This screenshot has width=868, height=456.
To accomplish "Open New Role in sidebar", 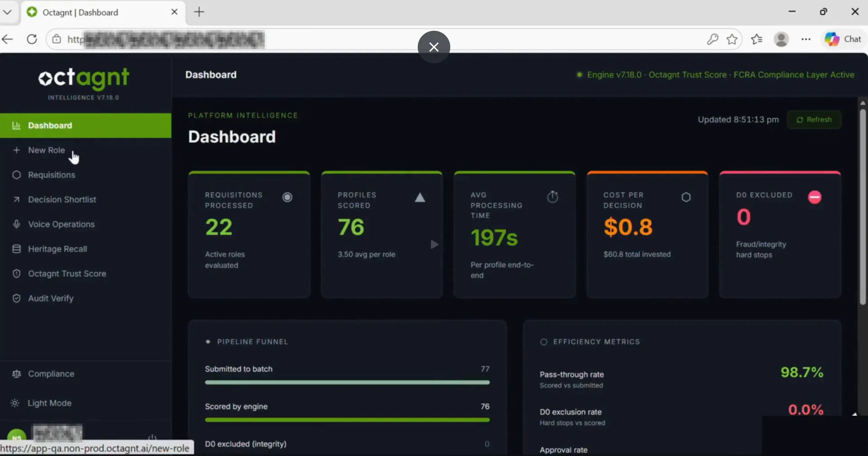I will tap(85, 150).
